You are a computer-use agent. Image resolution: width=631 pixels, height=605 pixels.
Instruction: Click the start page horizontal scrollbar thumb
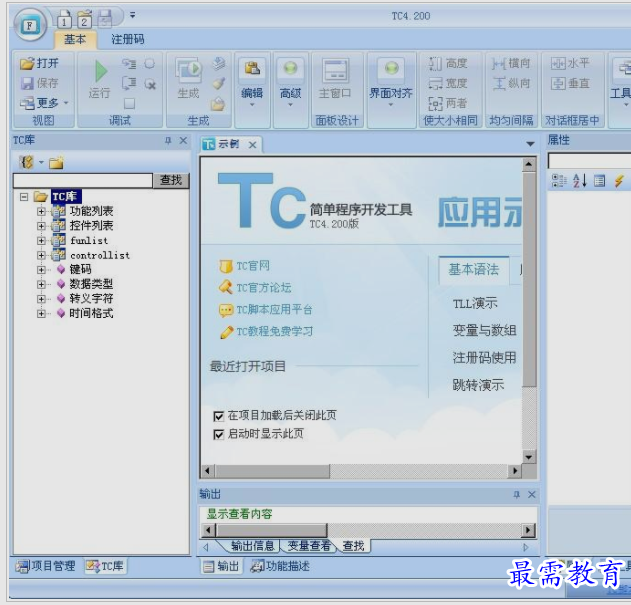[x=272, y=471]
